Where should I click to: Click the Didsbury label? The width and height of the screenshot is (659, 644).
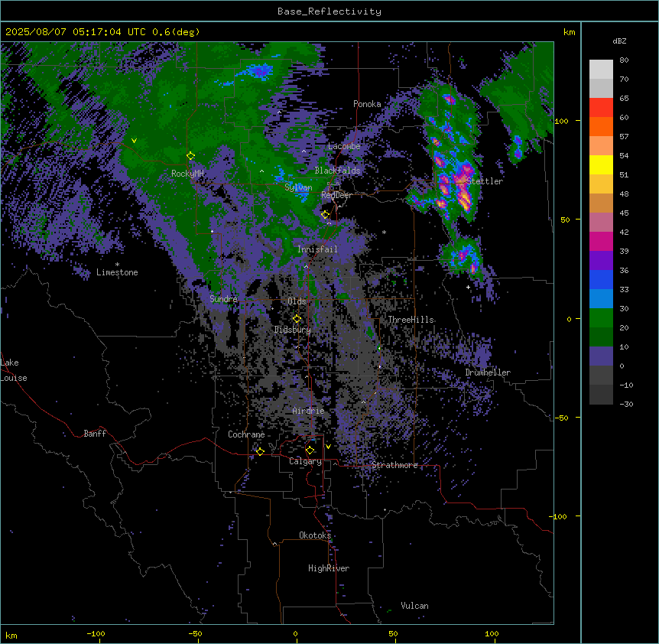click(x=293, y=330)
